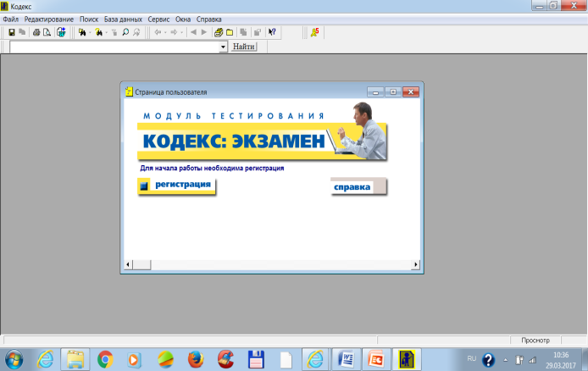
Task: Click the context help arrow-question icon
Action: click(272, 32)
